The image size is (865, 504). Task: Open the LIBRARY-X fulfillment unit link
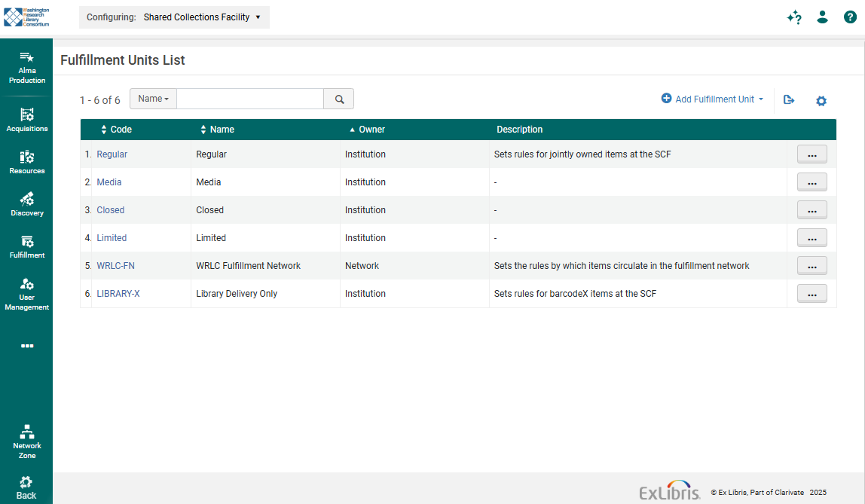[x=118, y=294]
